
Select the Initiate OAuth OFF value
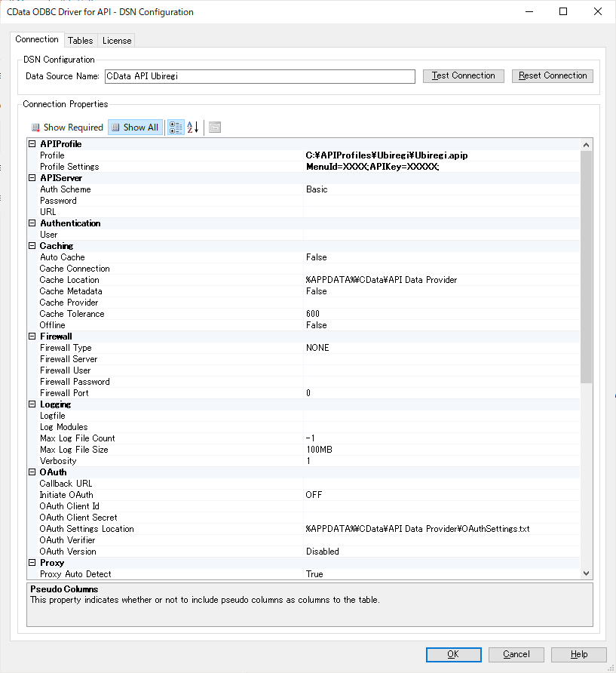click(x=314, y=495)
